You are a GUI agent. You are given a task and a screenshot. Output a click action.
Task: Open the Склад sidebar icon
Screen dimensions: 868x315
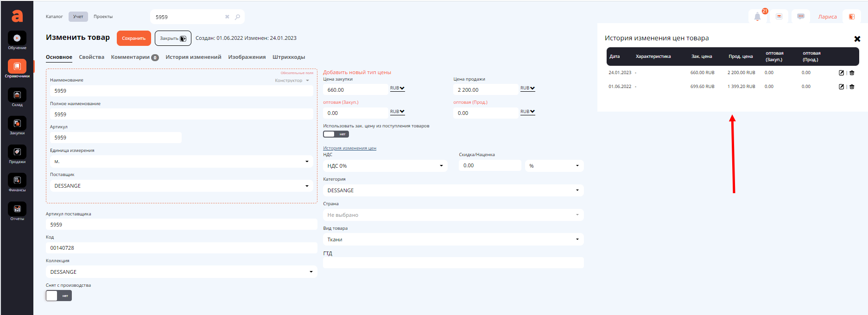tap(17, 95)
